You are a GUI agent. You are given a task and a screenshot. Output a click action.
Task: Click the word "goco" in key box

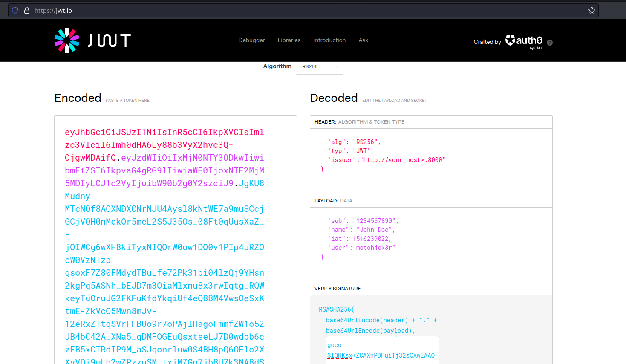(x=335, y=345)
